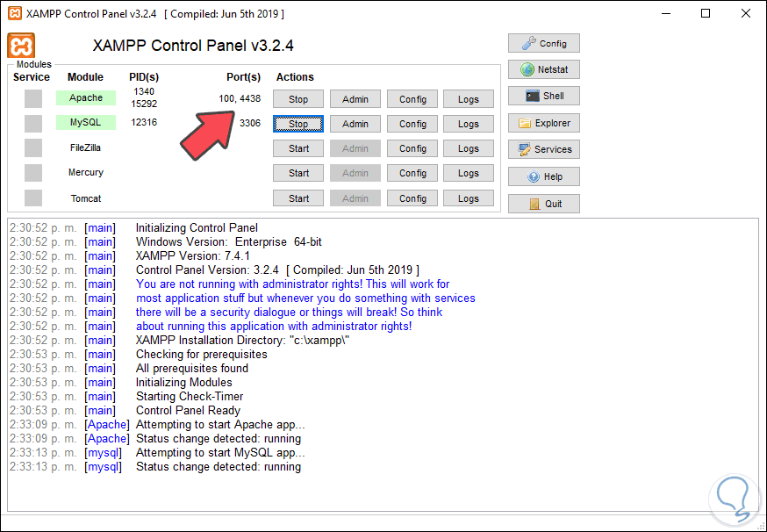Maximize the XAMPP Control Panel window
Viewport: 767px width, 532px height.
[706, 13]
